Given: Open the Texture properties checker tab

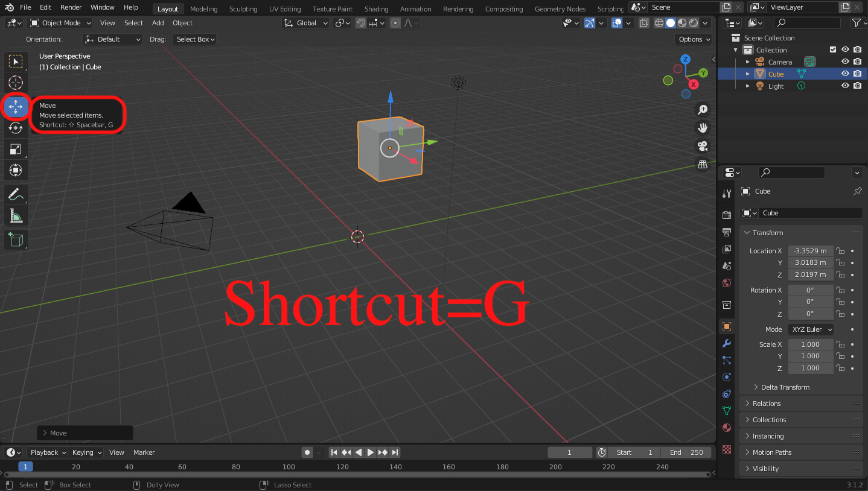Looking at the screenshot, I should click(x=727, y=449).
